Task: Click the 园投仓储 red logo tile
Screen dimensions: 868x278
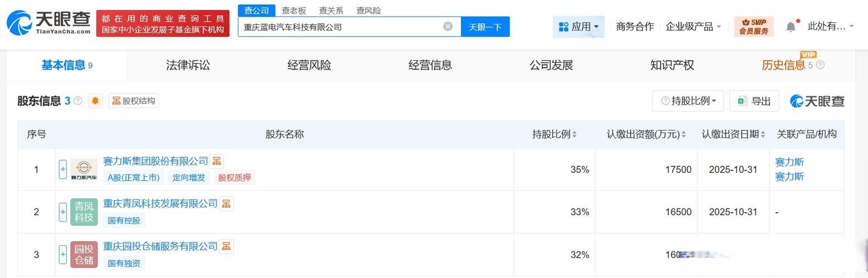Action: (x=84, y=255)
